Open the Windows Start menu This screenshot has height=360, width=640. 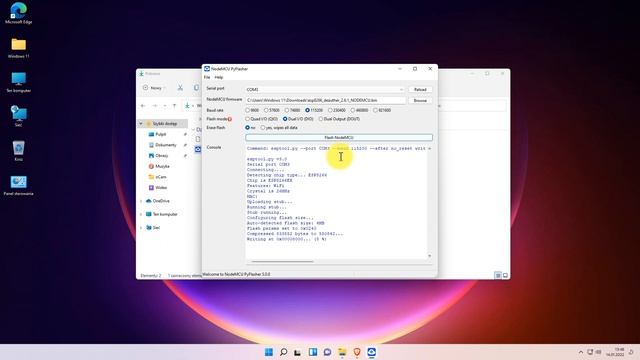click(269, 352)
